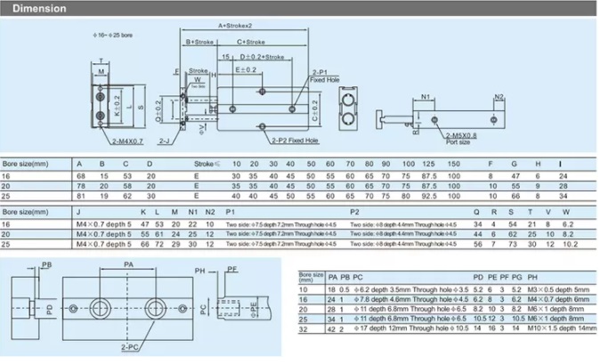Click the PA dimension label in bottom drawing

click(x=128, y=264)
